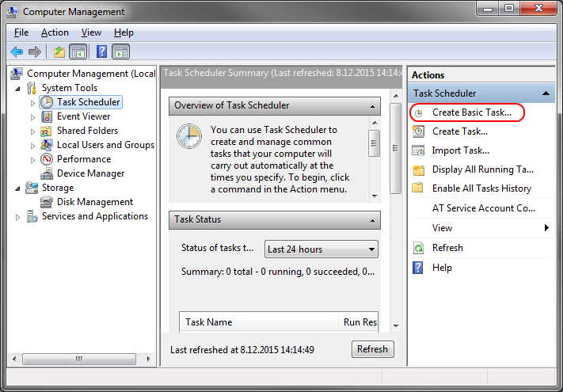Select Disk Management in the tree
Image resolution: width=563 pixels, height=392 pixels.
(x=95, y=202)
